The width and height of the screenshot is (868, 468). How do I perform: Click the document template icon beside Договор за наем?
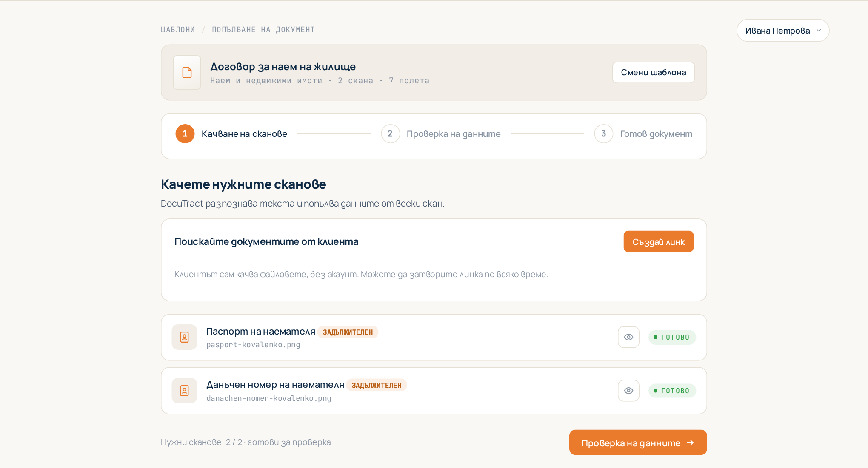coord(187,72)
